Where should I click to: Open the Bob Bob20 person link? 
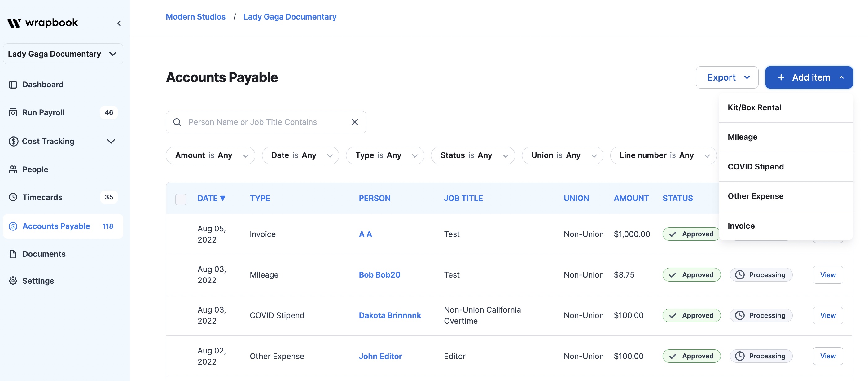pos(379,274)
